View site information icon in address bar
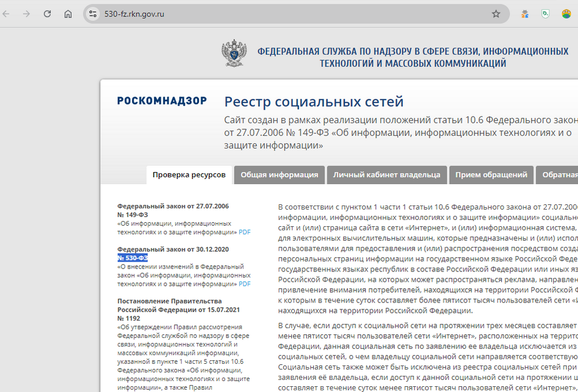 click(93, 14)
